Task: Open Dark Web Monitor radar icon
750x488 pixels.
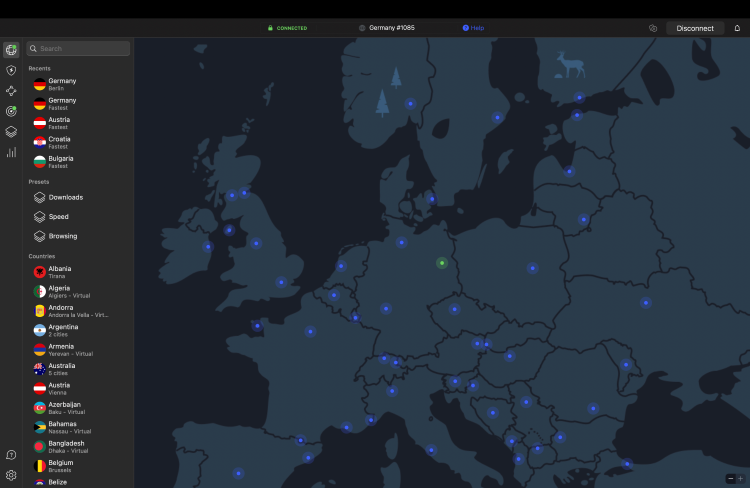Action: (11, 111)
